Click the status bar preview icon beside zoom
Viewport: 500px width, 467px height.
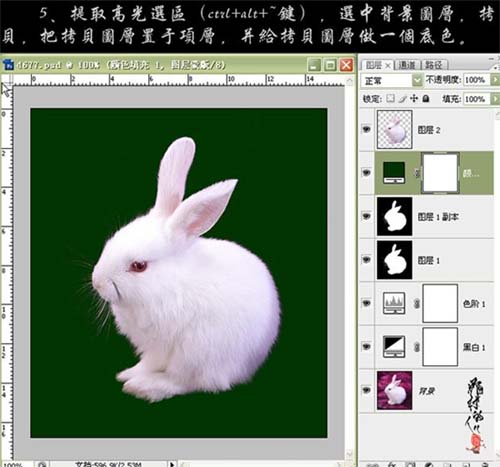(43, 464)
